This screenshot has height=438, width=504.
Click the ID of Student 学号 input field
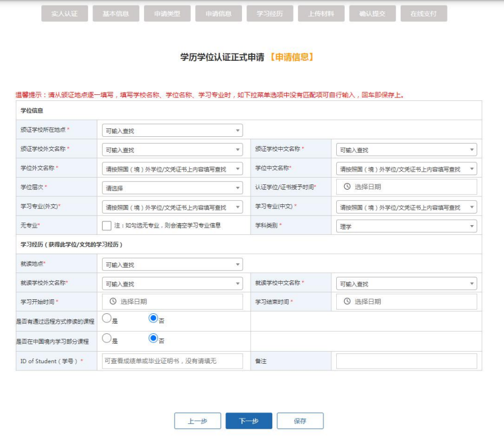point(172,361)
